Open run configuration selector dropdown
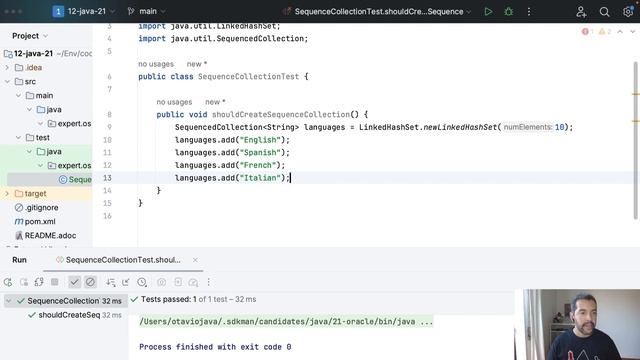This screenshot has width=640, height=360. pos(377,12)
